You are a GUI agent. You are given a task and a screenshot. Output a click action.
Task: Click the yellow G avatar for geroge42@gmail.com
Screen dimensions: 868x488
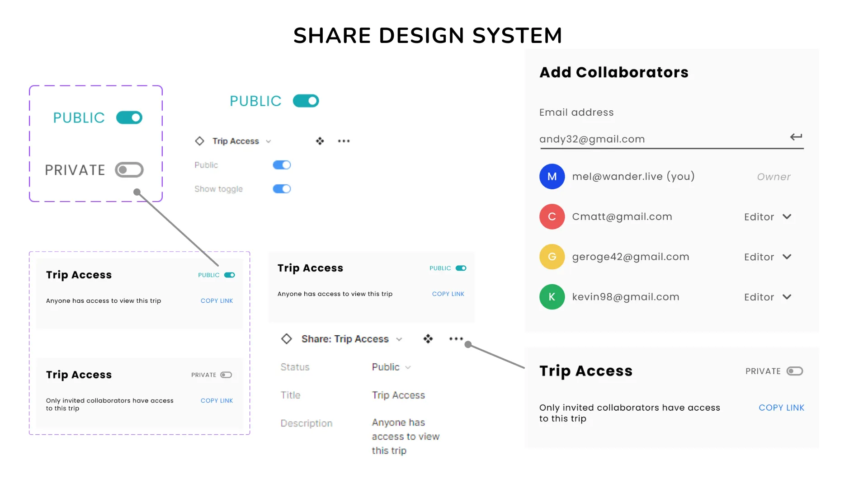tap(552, 257)
